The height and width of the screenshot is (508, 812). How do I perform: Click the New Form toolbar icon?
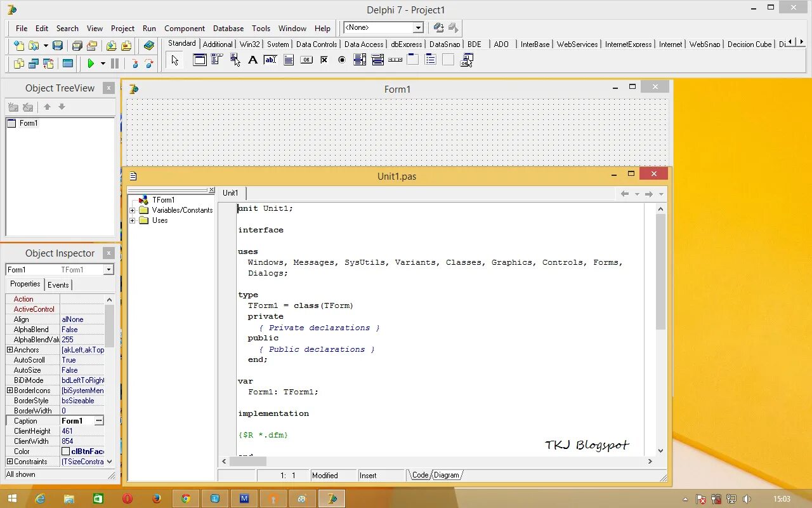click(x=67, y=63)
